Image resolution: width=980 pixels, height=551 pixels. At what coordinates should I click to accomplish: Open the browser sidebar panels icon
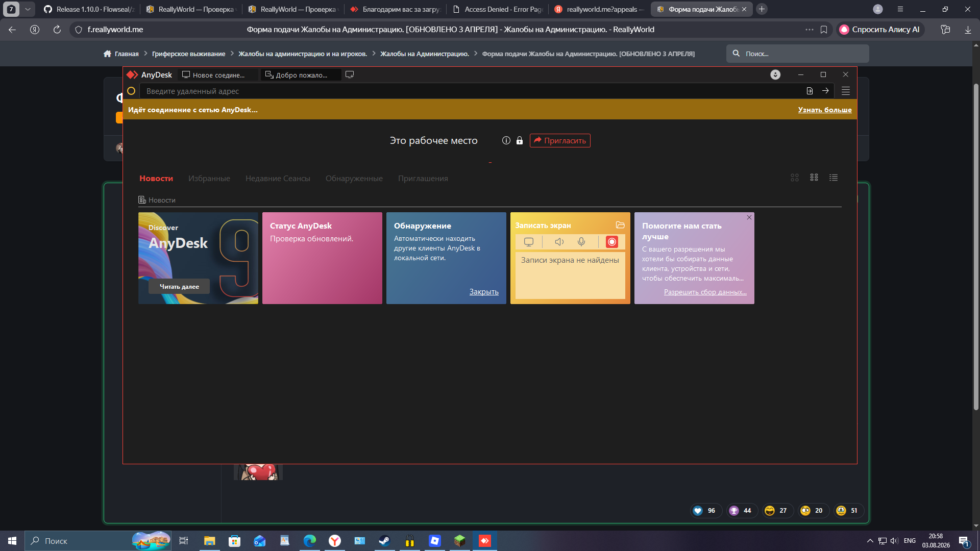[x=945, y=30]
